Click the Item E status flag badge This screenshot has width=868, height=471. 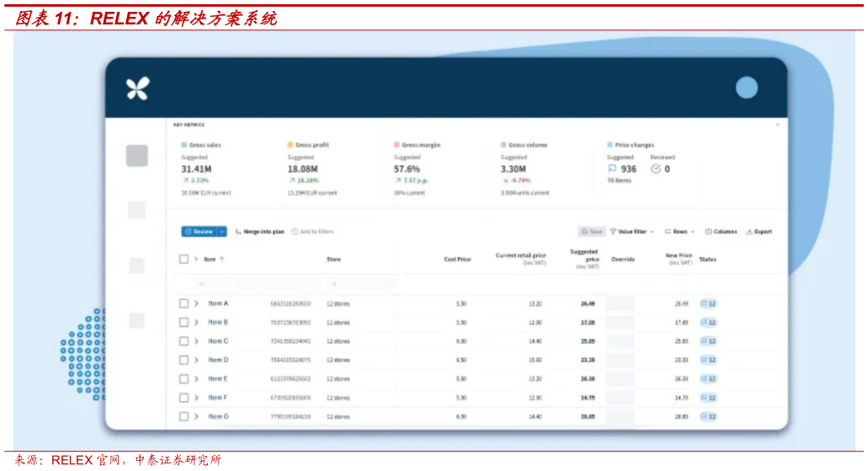[708, 379]
